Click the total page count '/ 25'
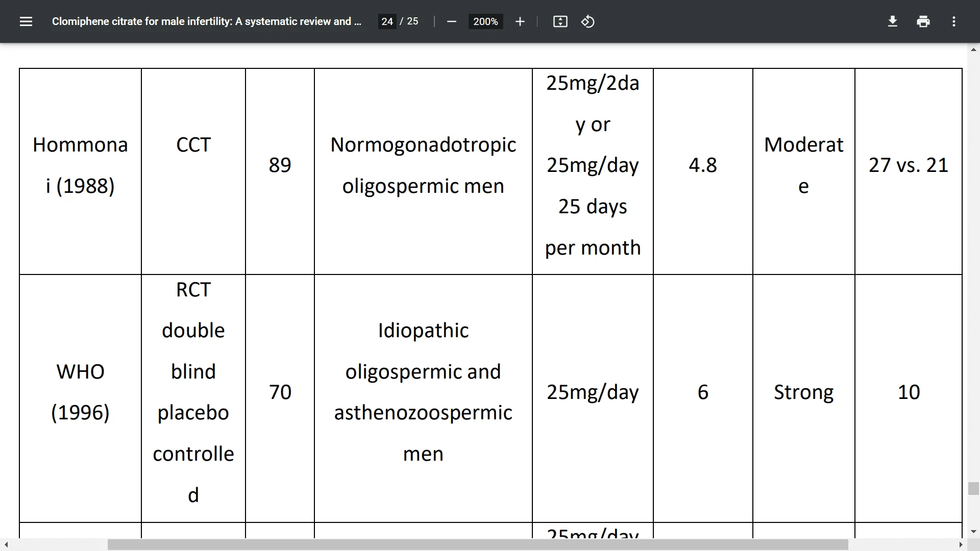This screenshot has width=980, height=551. pos(409,21)
